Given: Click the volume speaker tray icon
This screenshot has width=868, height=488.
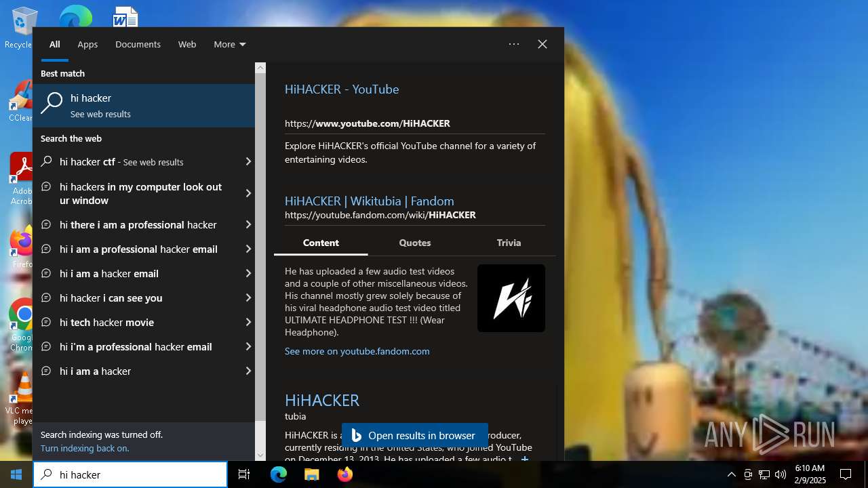Looking at the screenshot, I should pos(781,474).
